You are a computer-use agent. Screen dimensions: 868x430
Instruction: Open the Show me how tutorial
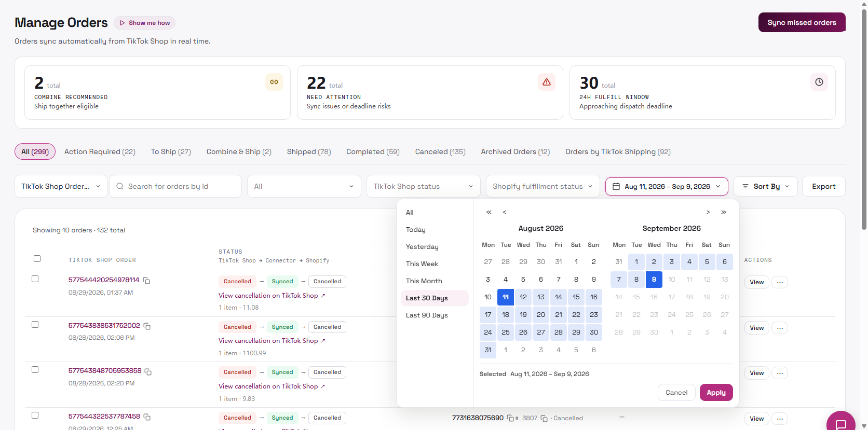point(145,23)
